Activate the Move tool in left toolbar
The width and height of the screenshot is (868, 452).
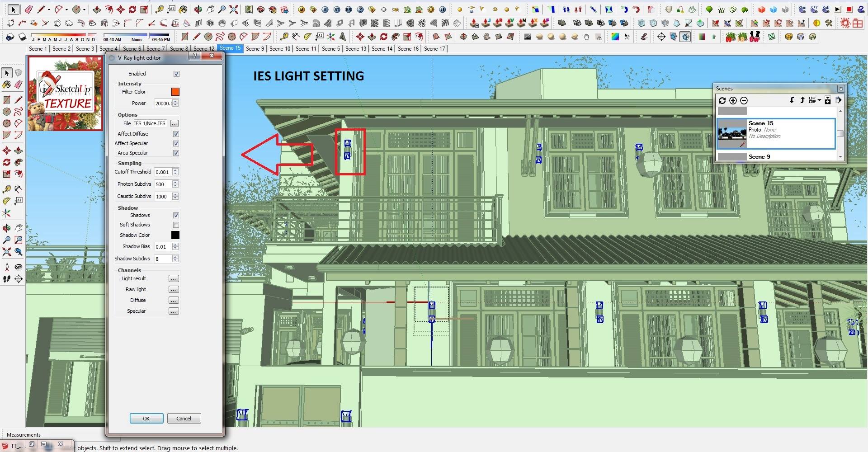click(7, 150)
